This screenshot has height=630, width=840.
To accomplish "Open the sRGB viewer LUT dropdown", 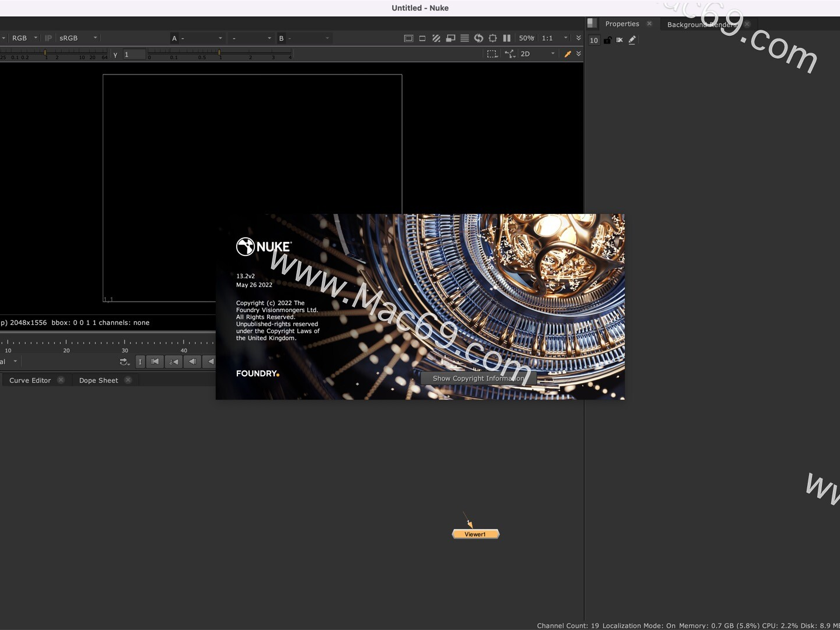I will pos(76,38).
